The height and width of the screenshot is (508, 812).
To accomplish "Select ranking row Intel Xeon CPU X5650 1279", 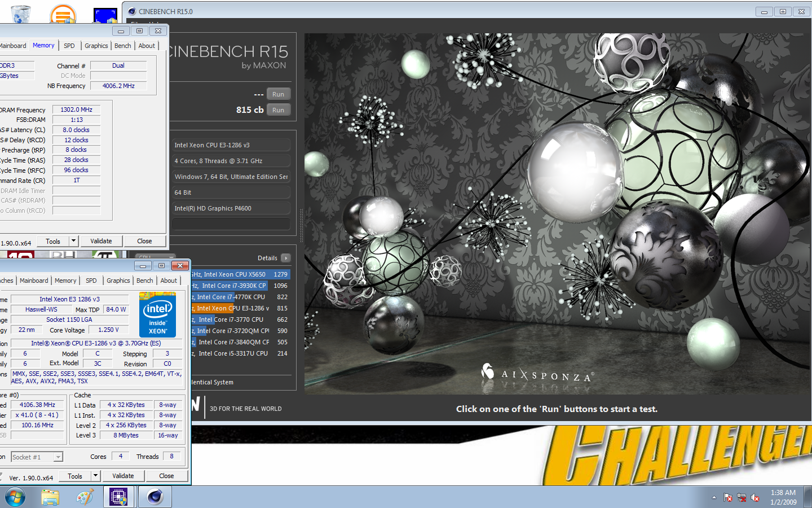I will [240, 274].
